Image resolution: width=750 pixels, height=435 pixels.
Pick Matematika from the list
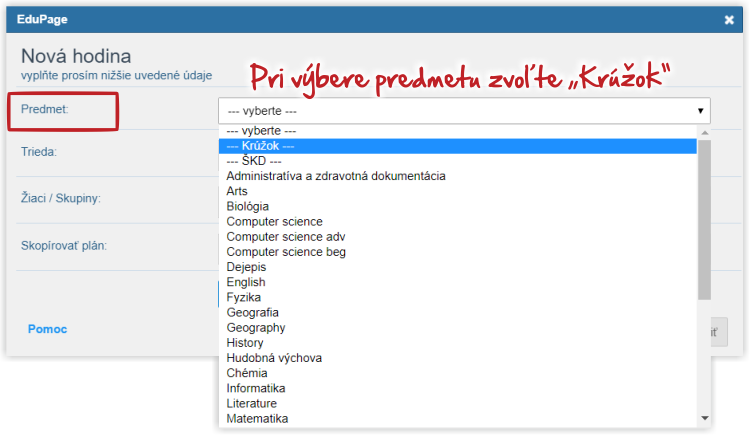(458, 419)
